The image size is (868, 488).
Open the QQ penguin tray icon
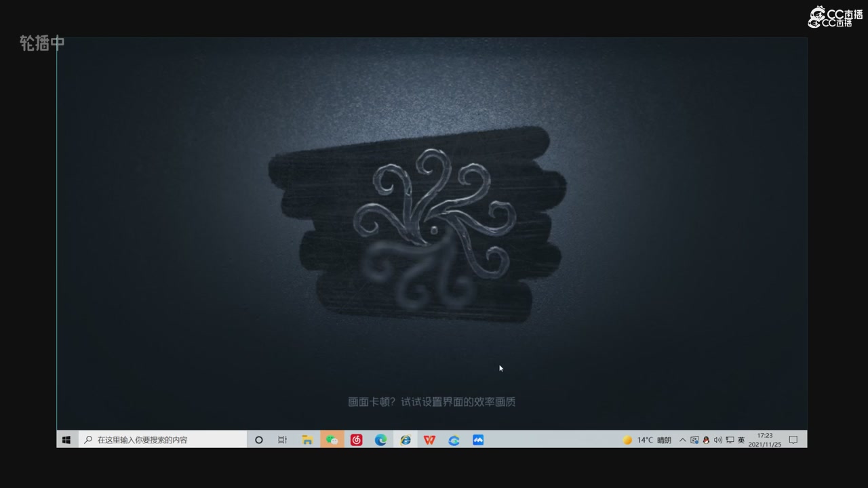[x=706, y=440]
